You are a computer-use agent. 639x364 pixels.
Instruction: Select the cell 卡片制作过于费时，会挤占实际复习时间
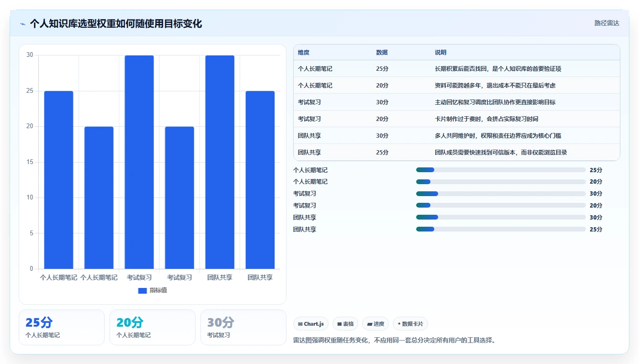click(x=486, y=119)
